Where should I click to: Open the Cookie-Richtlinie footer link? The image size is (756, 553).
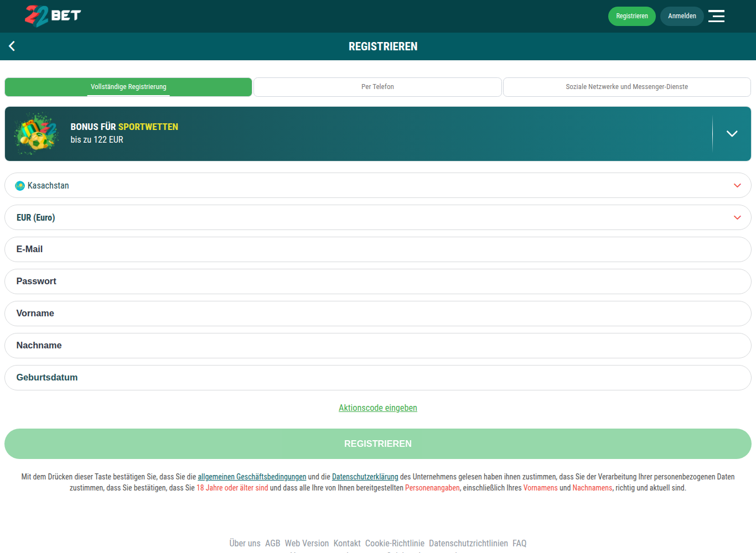395,543
